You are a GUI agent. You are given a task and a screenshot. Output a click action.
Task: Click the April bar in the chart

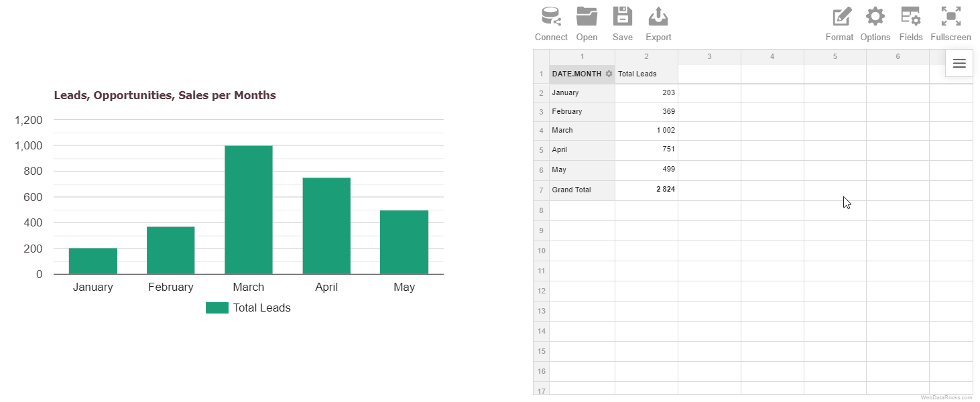pyautogui.click(x=326, y=226)
